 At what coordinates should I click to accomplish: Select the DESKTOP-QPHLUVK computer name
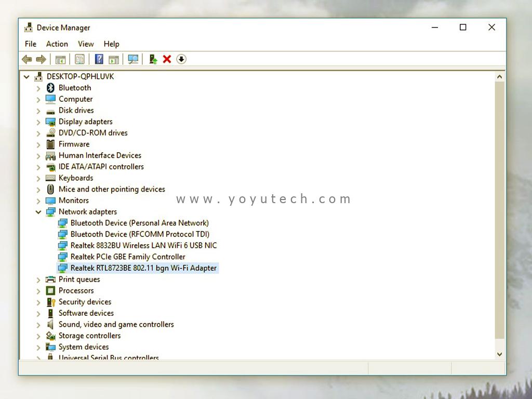80,76
